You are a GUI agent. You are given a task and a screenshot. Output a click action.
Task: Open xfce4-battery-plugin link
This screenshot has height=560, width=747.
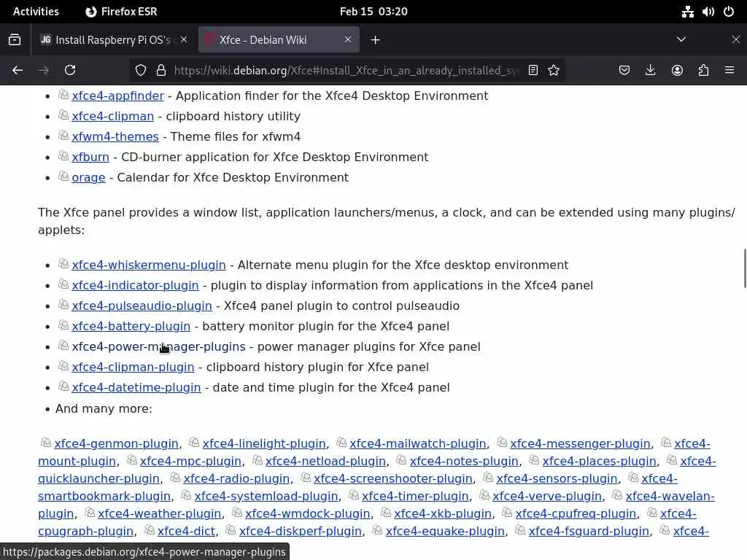pyautogui.click(x=131, y=327)
